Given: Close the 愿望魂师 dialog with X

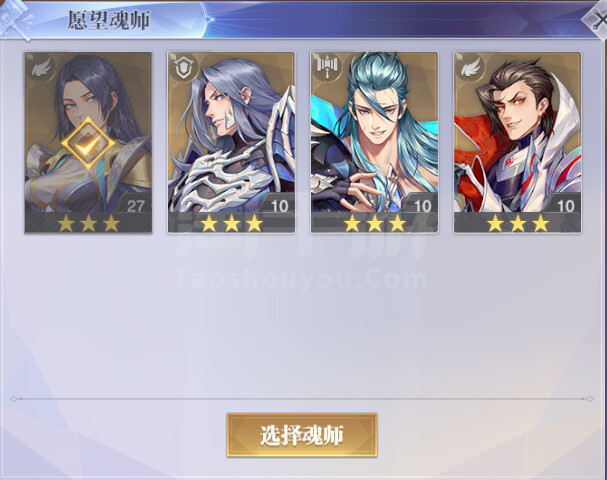Looking at the screenshot, I should (598, 19).
